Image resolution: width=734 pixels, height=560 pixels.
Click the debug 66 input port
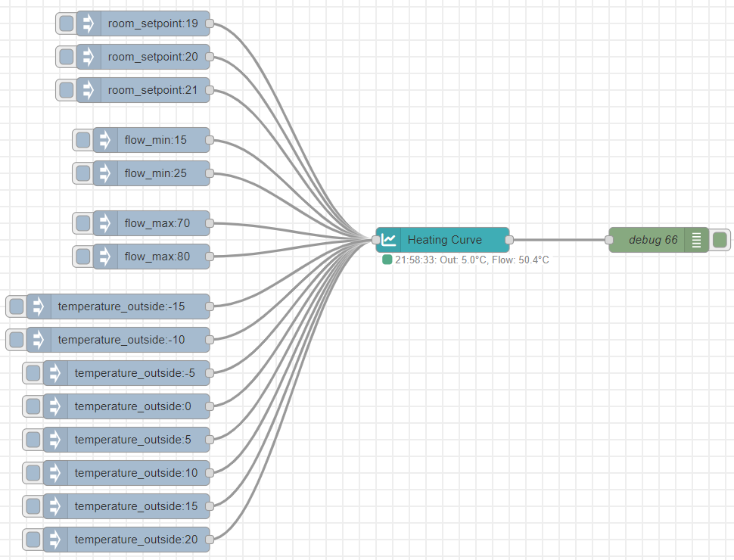608,240
